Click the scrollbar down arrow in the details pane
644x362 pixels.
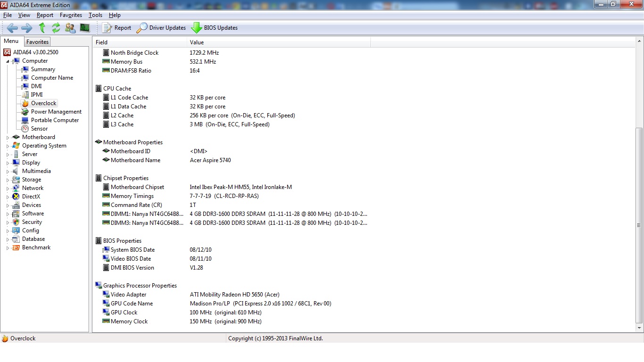click(639, 328)
